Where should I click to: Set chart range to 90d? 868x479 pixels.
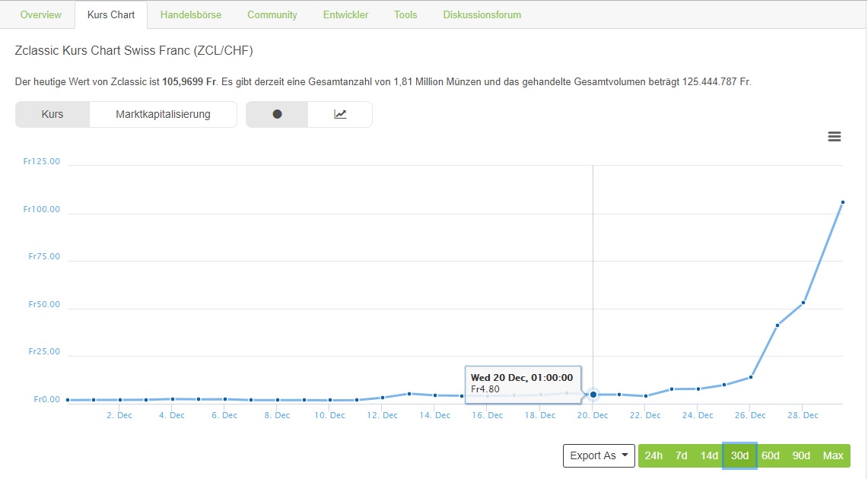801,455
